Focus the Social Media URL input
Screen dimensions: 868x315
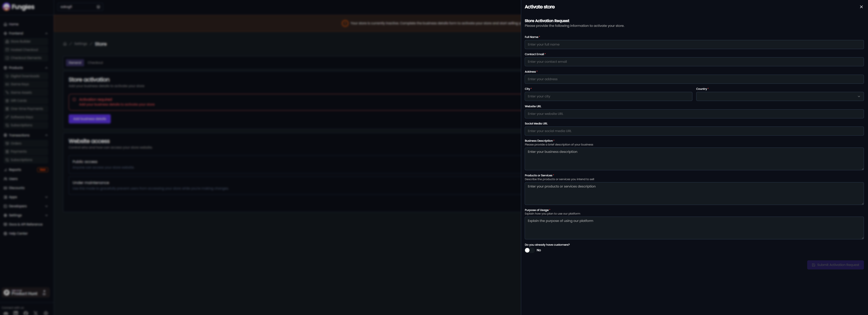(694, 131)
